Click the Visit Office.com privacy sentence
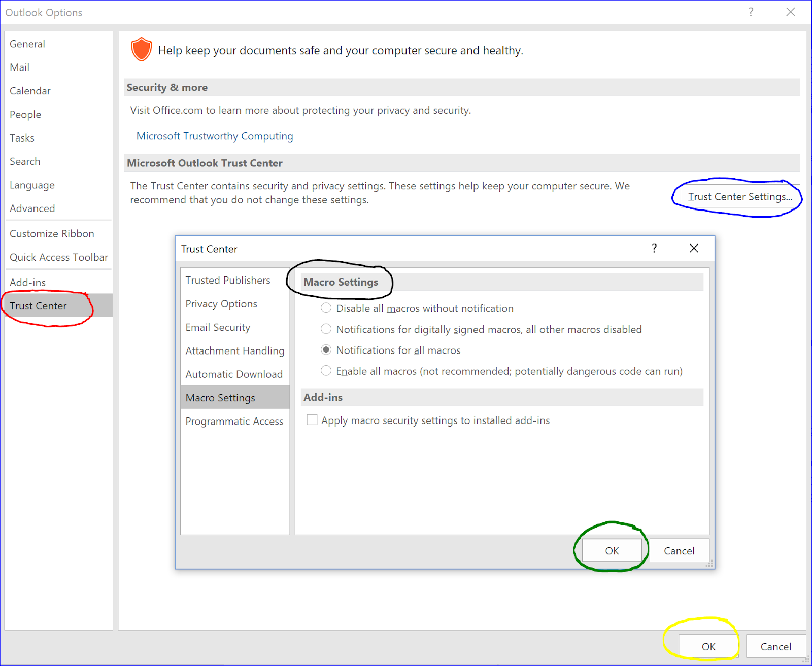 point(300,110)
